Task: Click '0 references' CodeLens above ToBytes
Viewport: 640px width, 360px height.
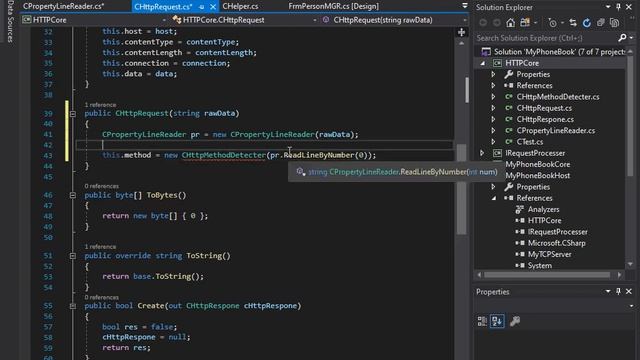Action: pos(102,186)
